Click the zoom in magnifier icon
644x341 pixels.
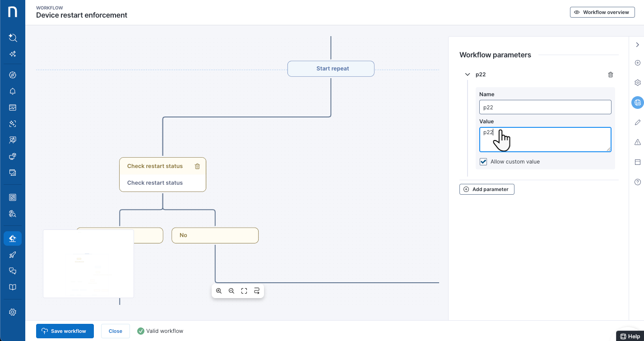pyautogui.click(x=219, y=291)
